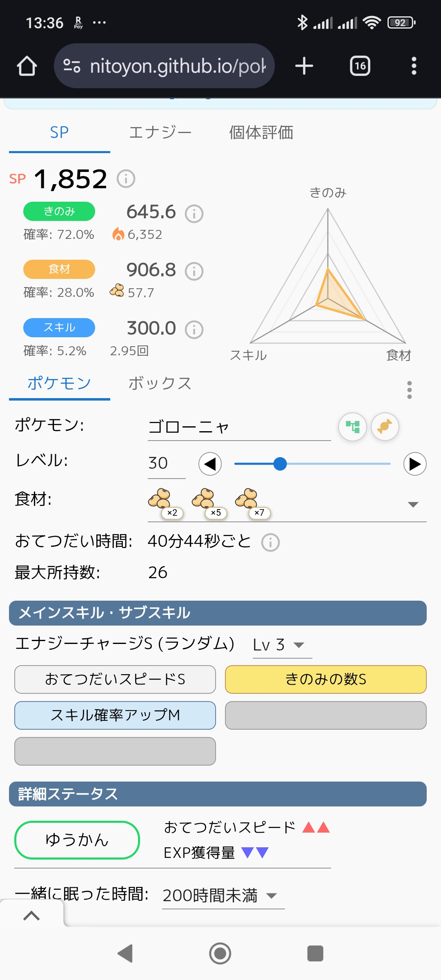441x980 pixels.
Task: Tap the candy icon button
Action: click(385, 427)
